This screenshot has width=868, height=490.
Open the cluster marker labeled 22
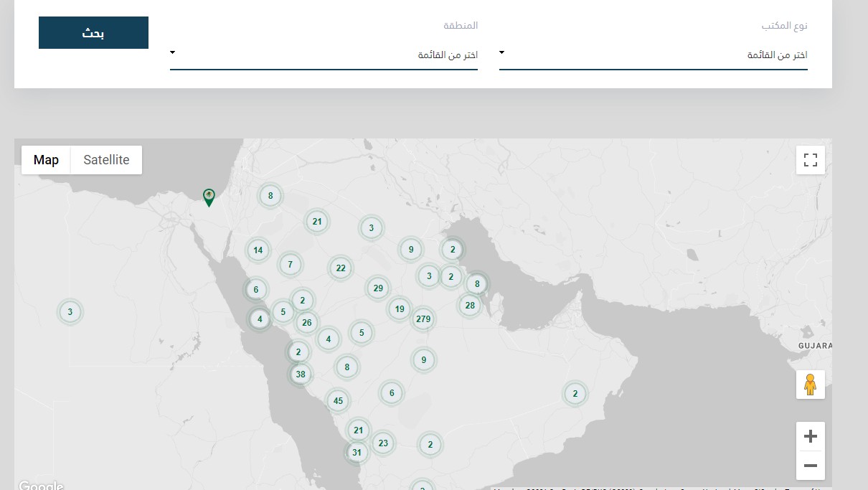[x=341, y=268]
